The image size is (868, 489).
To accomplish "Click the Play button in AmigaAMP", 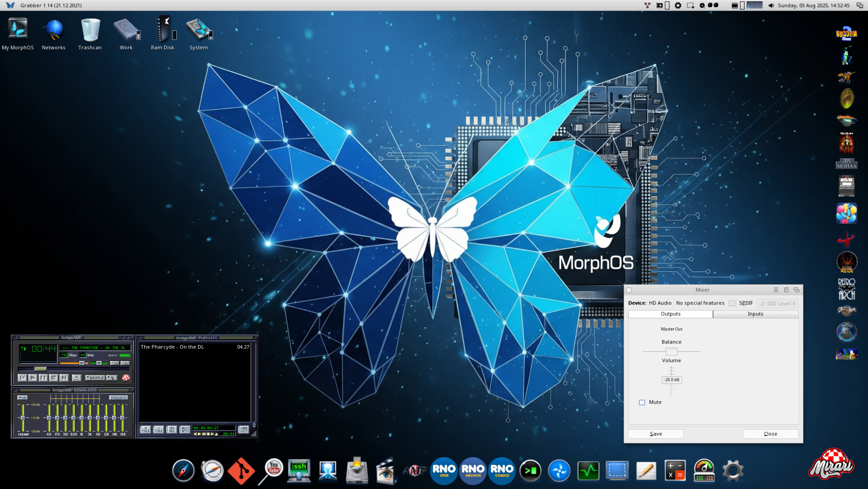I will click(32, 378).
